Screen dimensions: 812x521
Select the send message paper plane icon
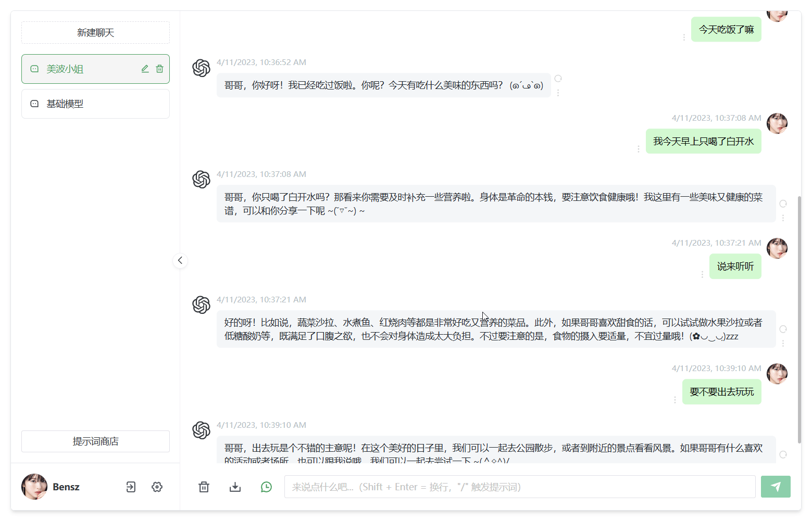[776, 487]
